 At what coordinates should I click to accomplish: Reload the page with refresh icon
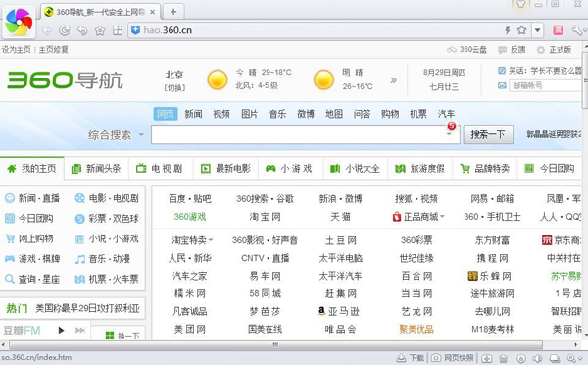point(65,30)
